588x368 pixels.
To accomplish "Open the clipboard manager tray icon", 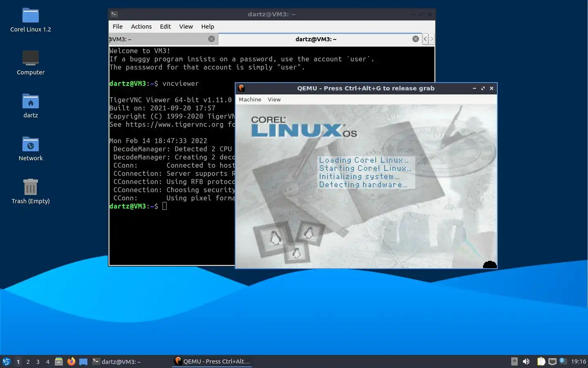I will point(541,361).
